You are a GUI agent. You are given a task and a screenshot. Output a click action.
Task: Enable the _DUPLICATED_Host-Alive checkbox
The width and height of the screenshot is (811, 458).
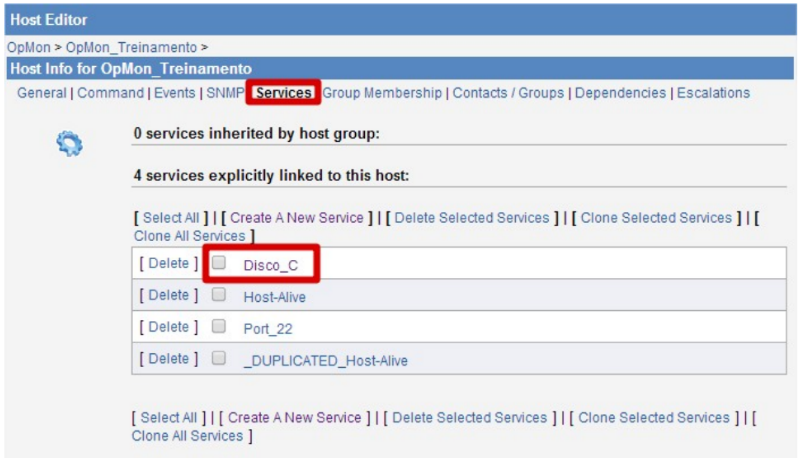[220, 358]
